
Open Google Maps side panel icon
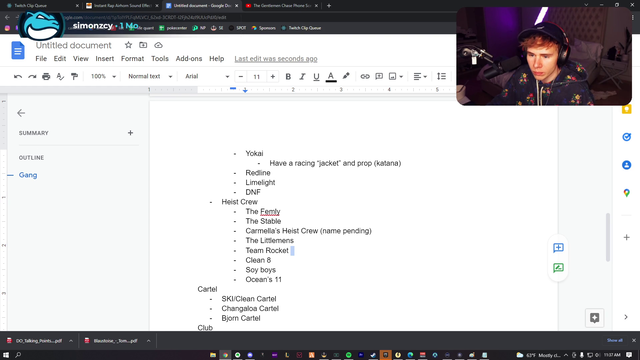click(627, 193)
